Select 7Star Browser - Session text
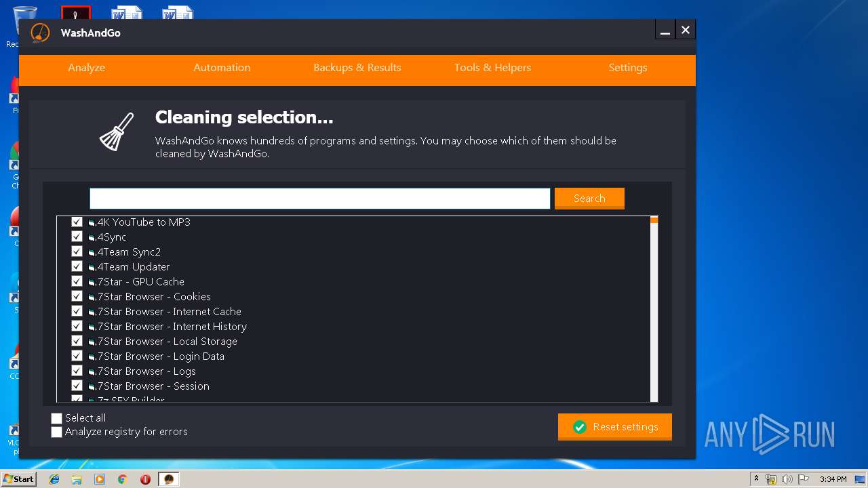This screenshot has height=488, width=868. [153, 386]
